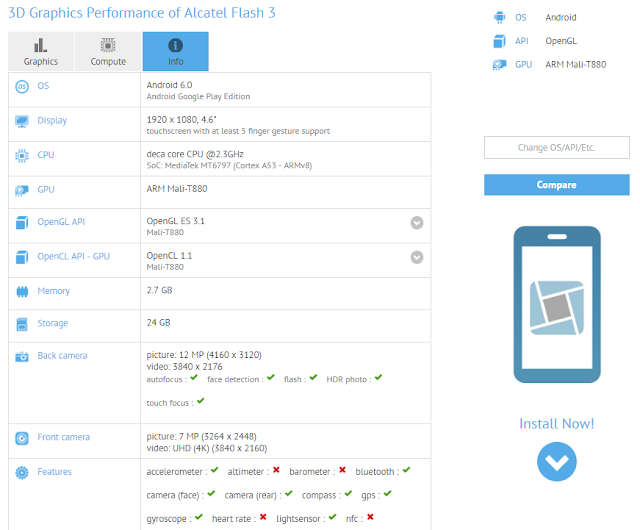Click the blue download arrow button
This screenshot has height=530, width=640.
pos(557,461)
